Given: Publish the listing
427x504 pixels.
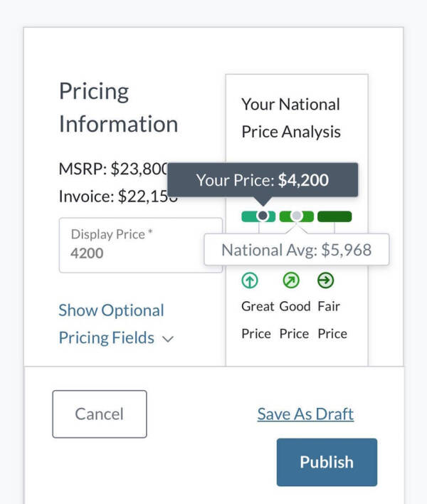Looking at the screenshot, I should [x=327, y=462].
